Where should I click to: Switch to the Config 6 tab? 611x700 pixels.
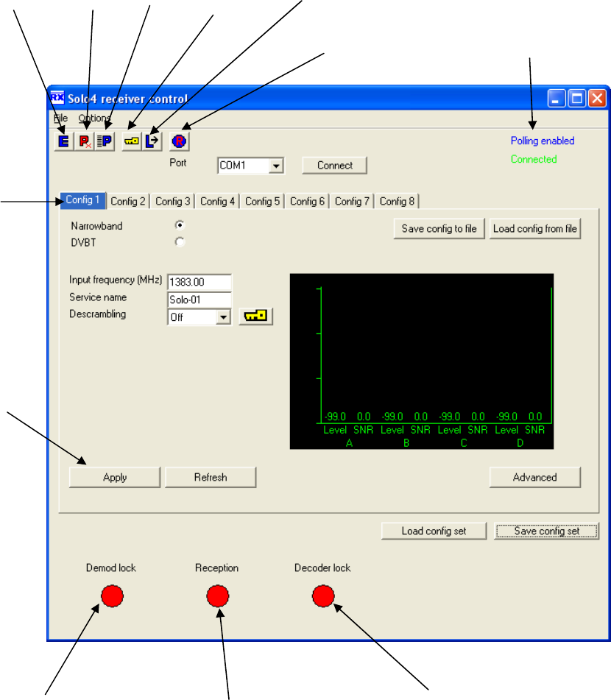pyautogui.click(x=307, y=202)
